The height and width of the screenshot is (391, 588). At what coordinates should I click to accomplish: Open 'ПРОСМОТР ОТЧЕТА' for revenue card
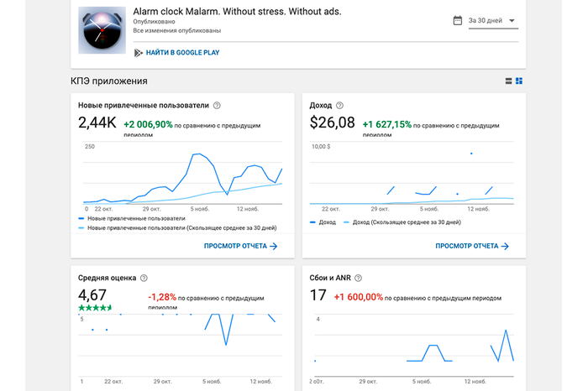pos(472,246)
